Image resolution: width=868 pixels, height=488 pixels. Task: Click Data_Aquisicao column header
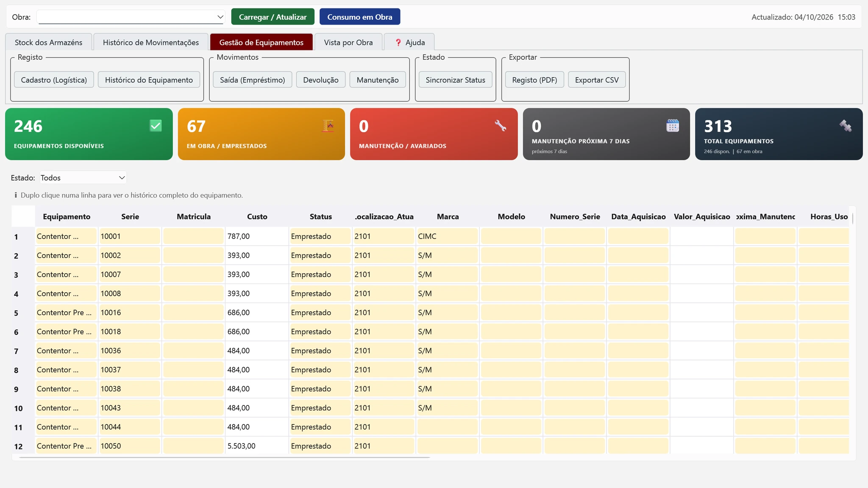pos(638,216)
